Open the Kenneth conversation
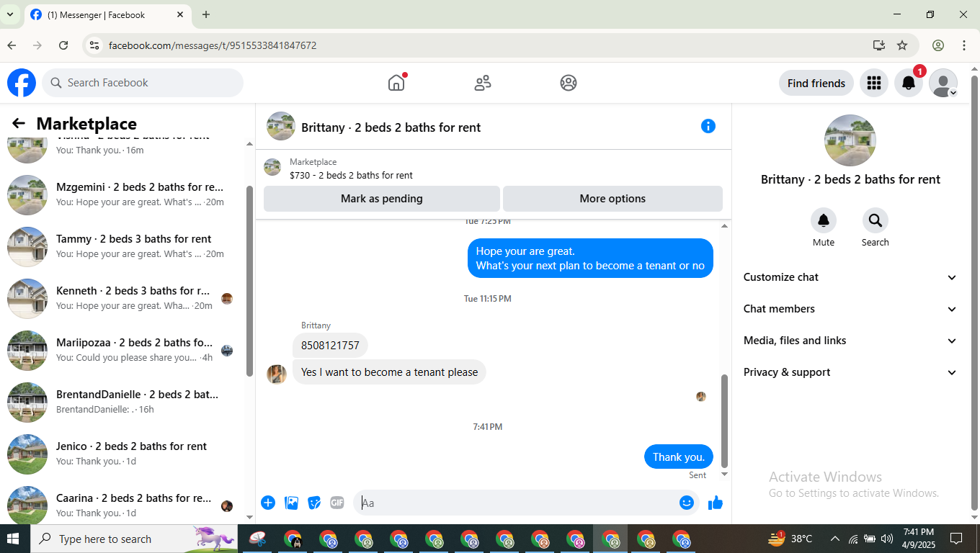 [122, 298]
